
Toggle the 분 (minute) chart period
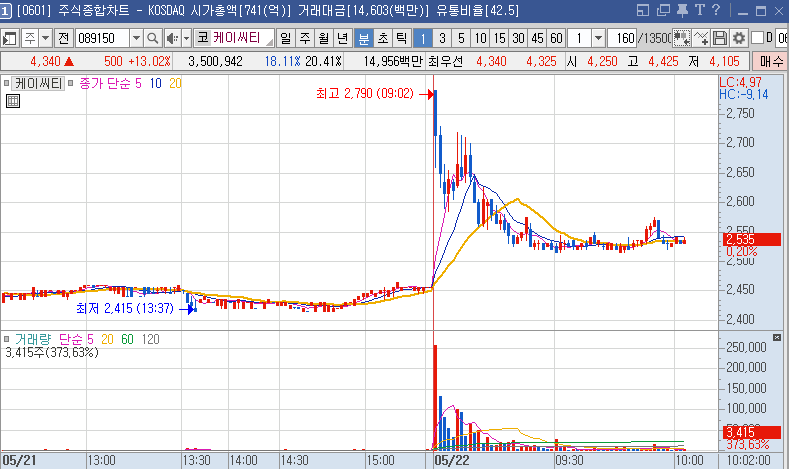364,38
